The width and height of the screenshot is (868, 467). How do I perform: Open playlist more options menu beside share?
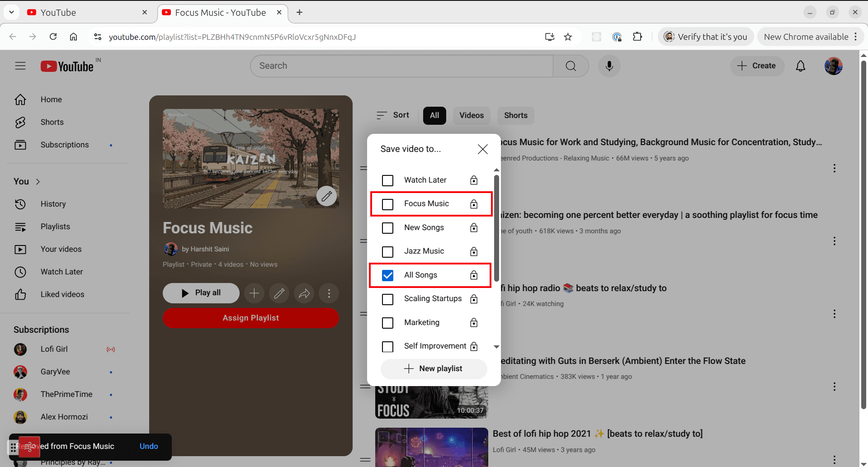[x=329, y=293]
